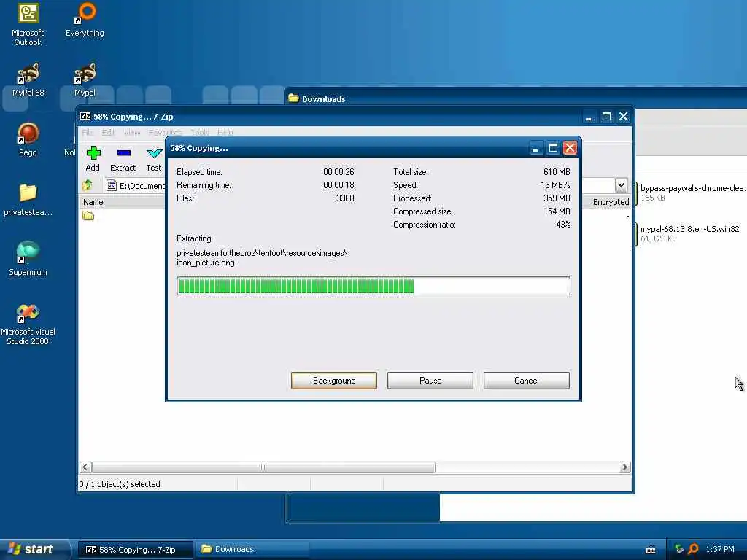
Task: Select the Everything desktop icon
Action: pyautogui.click(x=85, y=20)
